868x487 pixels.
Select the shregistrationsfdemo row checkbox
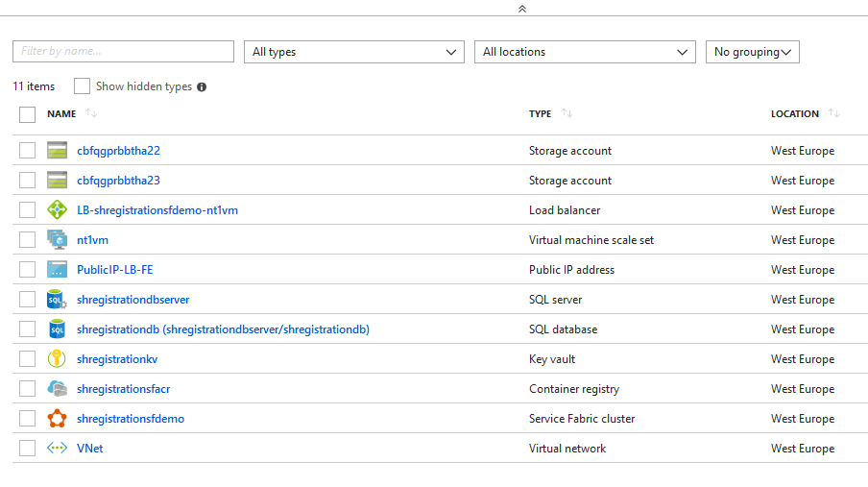pos(27,418)
